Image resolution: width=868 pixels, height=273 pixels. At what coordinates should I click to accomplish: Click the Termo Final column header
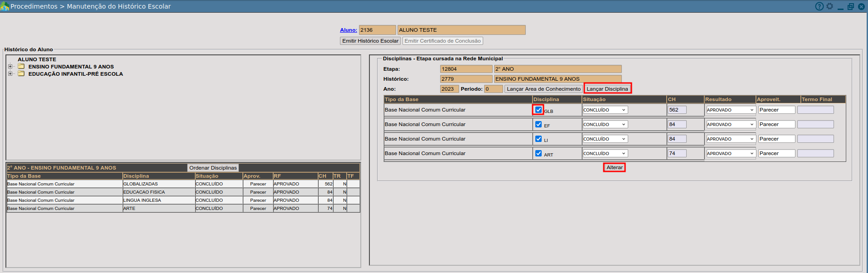[x=823, y=99]
